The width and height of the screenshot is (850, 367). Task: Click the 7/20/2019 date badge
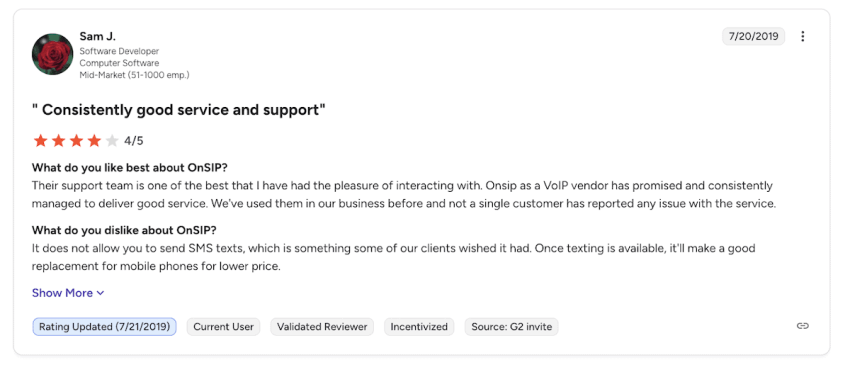point(754,36)
